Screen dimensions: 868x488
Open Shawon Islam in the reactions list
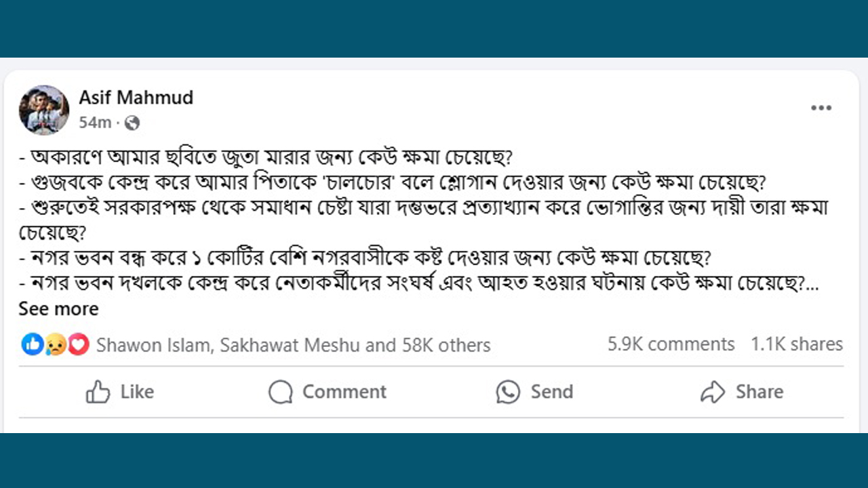tap(153, 345)
